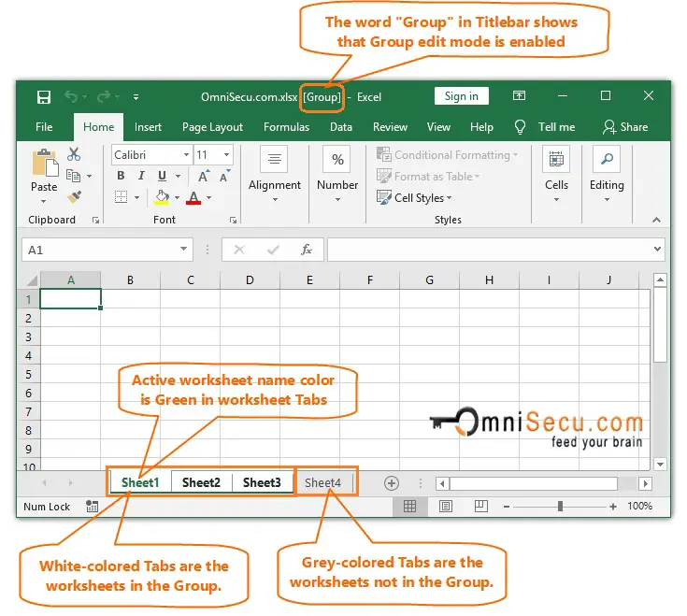Screen dimensions: 687x616
Task: Select the Sheet2 worksheet tab
Action: pyautogui.click(x=201, y=482)
